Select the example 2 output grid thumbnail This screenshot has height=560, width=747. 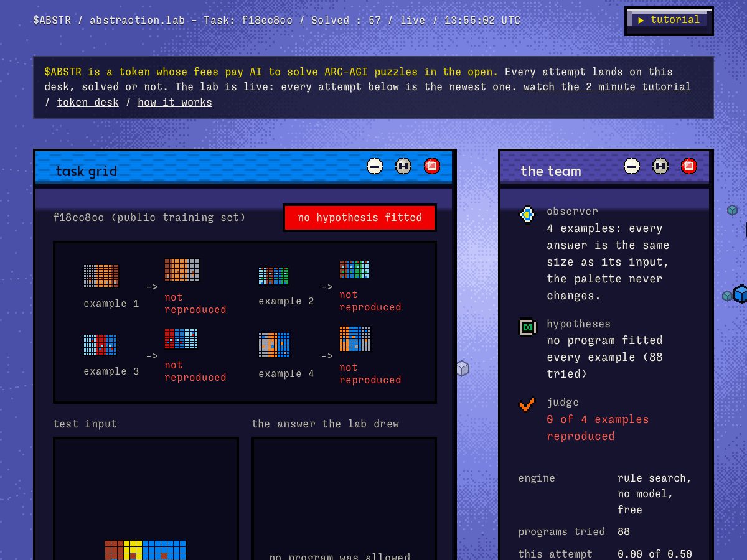355,270
